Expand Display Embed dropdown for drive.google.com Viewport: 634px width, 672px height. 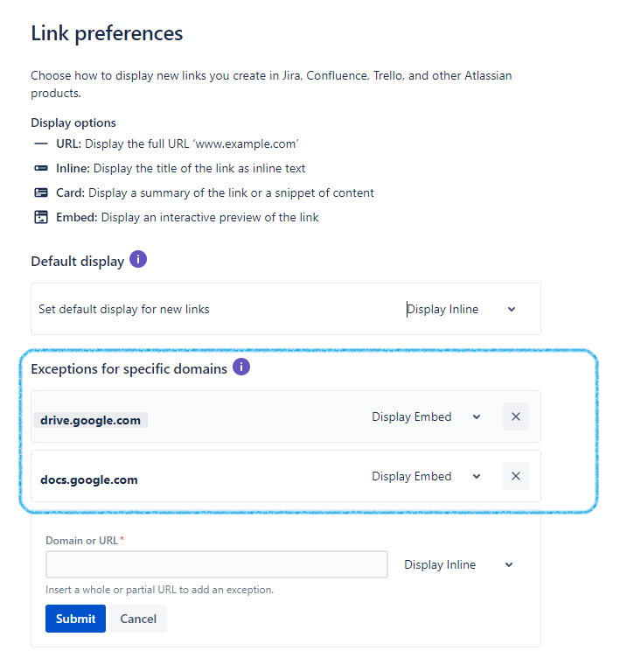tap(427, 416)
